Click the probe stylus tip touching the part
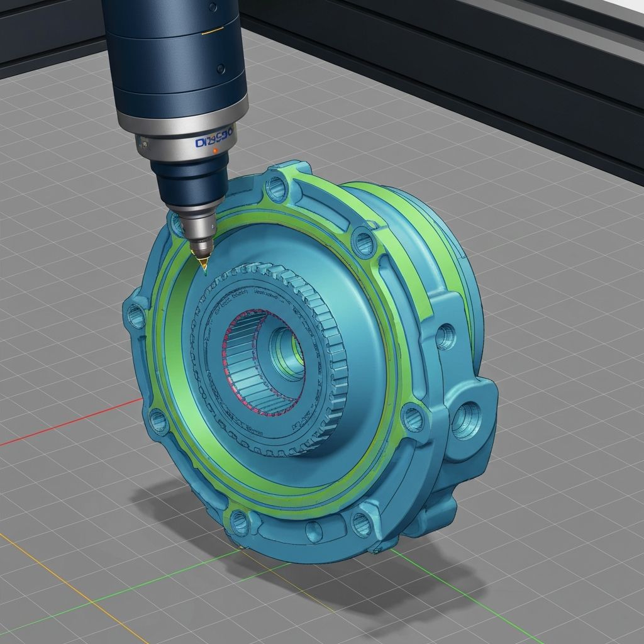 pos(204,269)
